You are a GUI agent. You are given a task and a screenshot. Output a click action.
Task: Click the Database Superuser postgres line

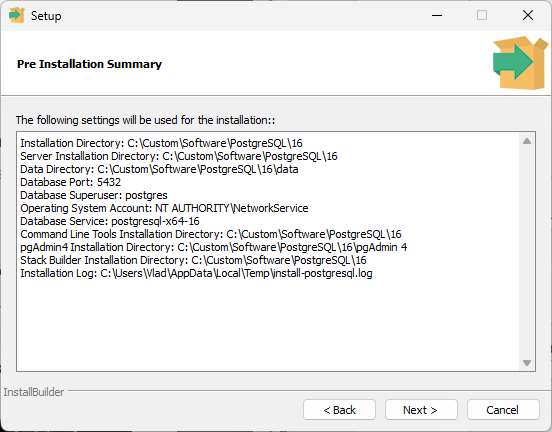pyautogui.click(x=94, y=195)
